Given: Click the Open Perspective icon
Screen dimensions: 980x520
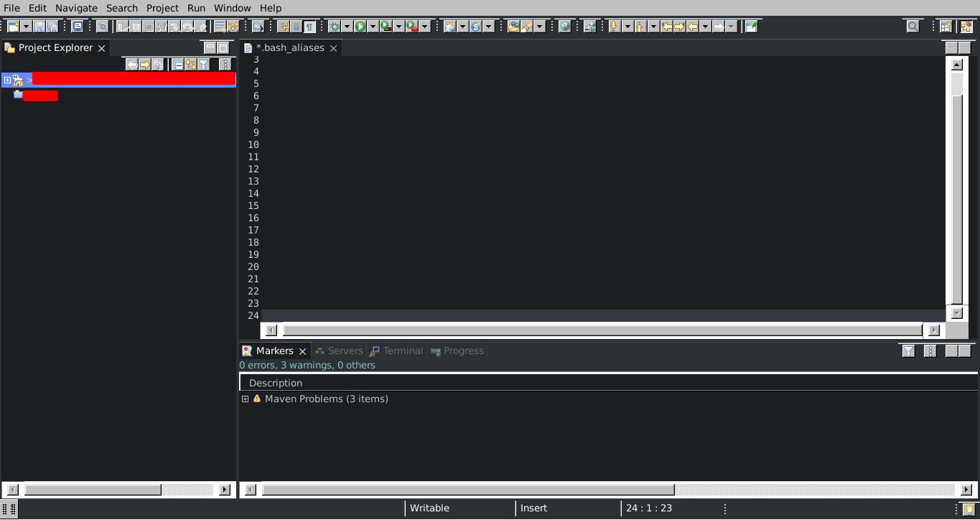Looking at the screenshot, I should (x=946, y=27).
